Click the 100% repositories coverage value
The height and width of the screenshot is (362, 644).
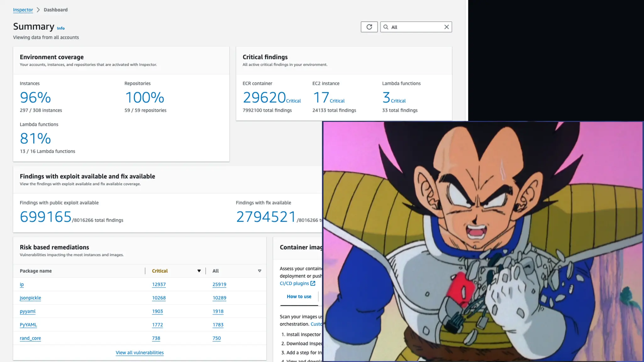(x=144, y=97)
